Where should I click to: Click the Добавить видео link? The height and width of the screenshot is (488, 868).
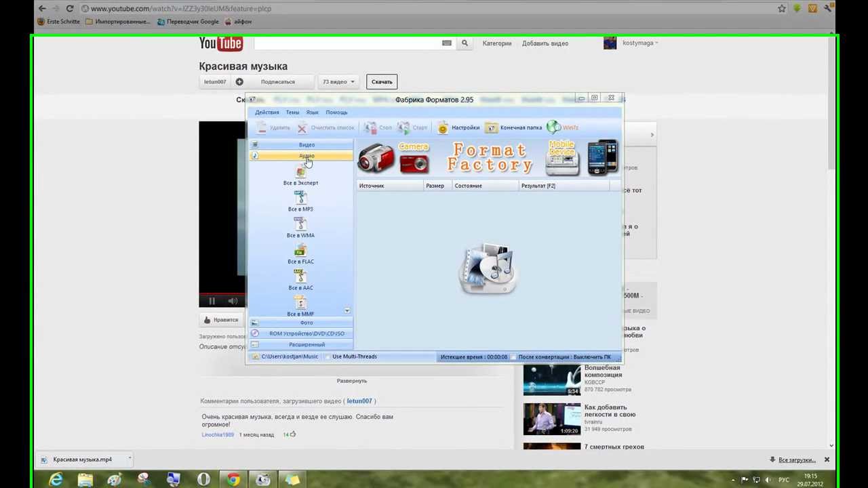(x=545, y=43)
